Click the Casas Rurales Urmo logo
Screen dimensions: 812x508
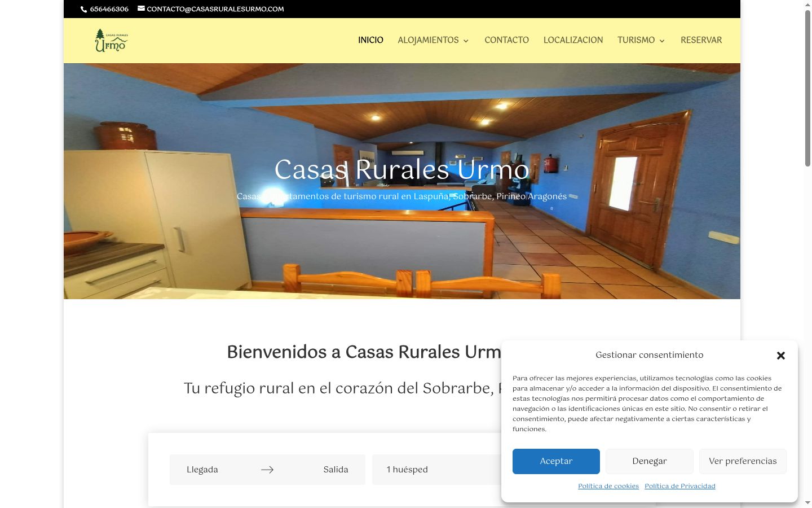[111, 40]
